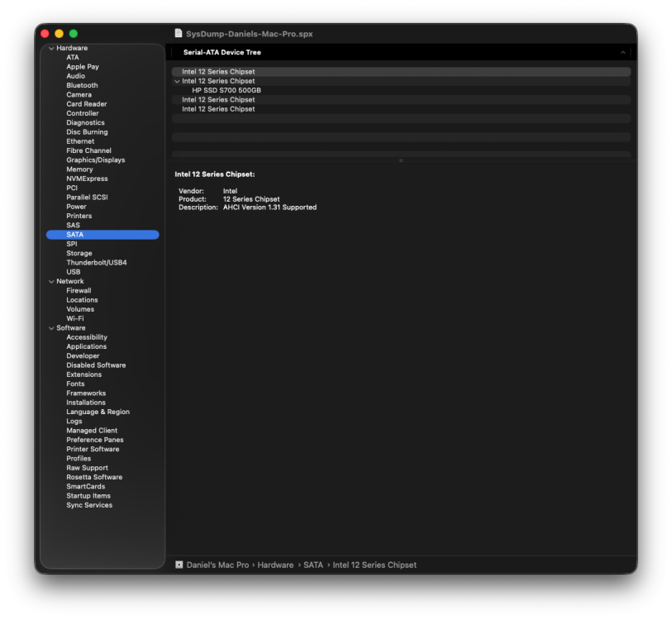Select Sync Services entry
Image resolution: width=672 pixels, height=620 pixels.
(x=89, y=506)
